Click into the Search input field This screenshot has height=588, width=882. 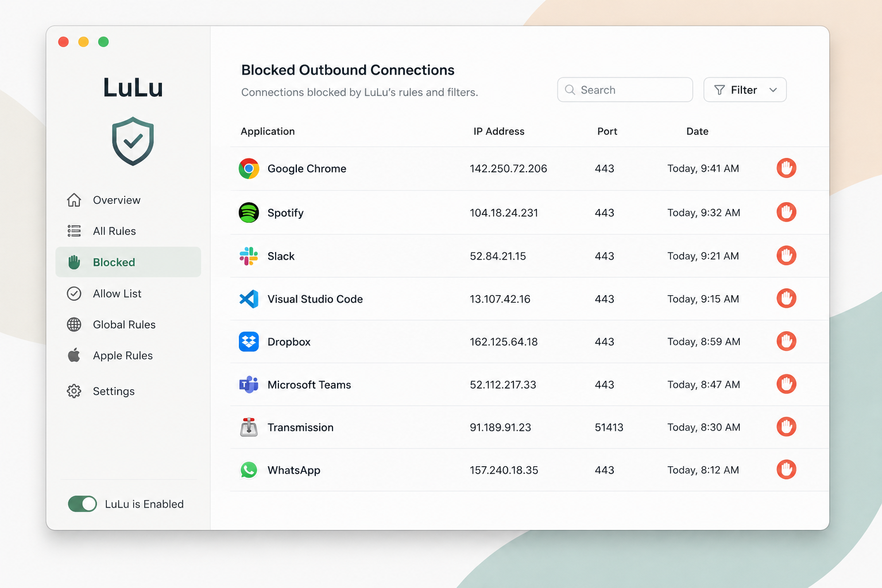tap(625, 90)
